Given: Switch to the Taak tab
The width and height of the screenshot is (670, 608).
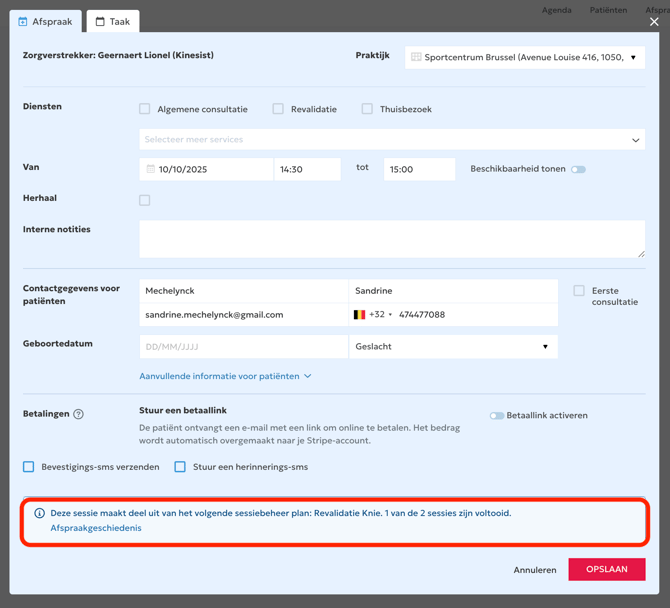Looking at the screenshot, I should click(x=112, y=21).
